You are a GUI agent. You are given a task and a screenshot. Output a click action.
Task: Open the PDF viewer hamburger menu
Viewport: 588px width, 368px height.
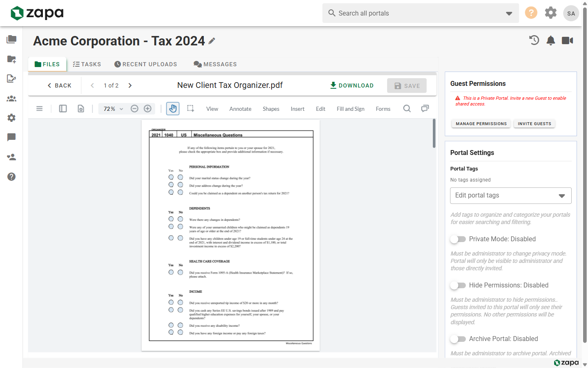click(x=40, y=109)
